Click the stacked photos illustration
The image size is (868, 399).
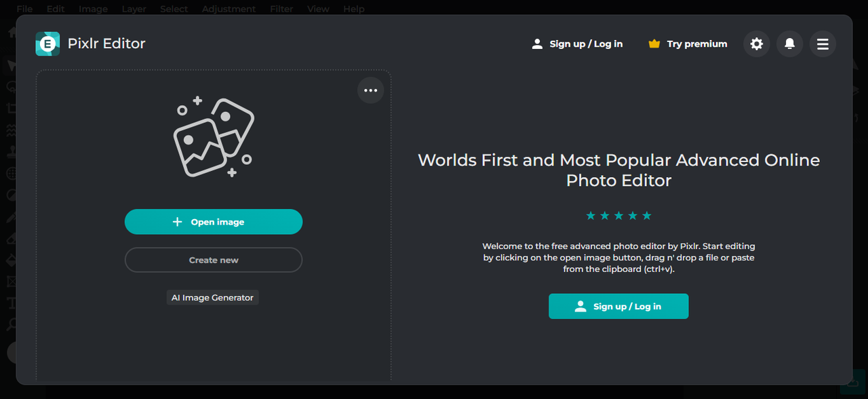(x=214, y=137)
